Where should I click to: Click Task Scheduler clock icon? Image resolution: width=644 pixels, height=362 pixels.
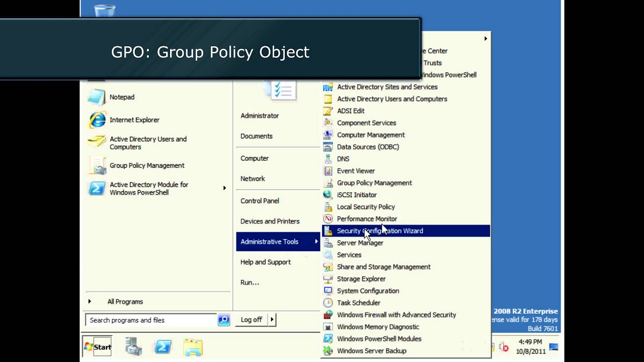coord(328,303)
